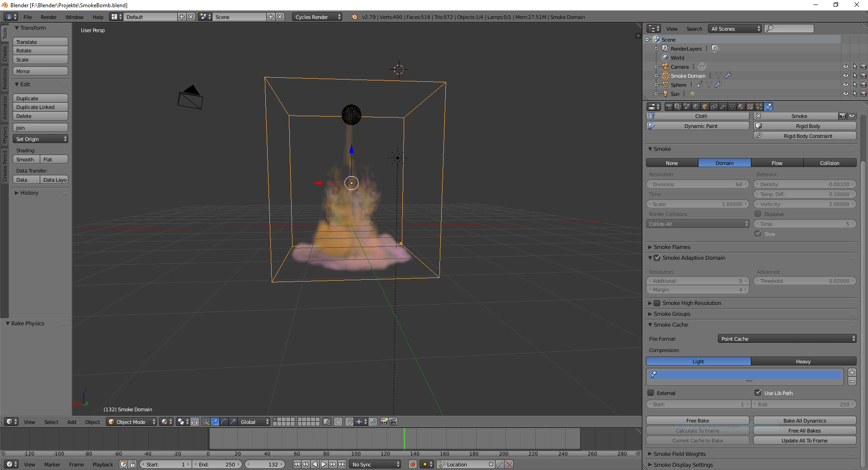Open the File menu
Viewport: 868px width, 470px height.
pos(28,17)
